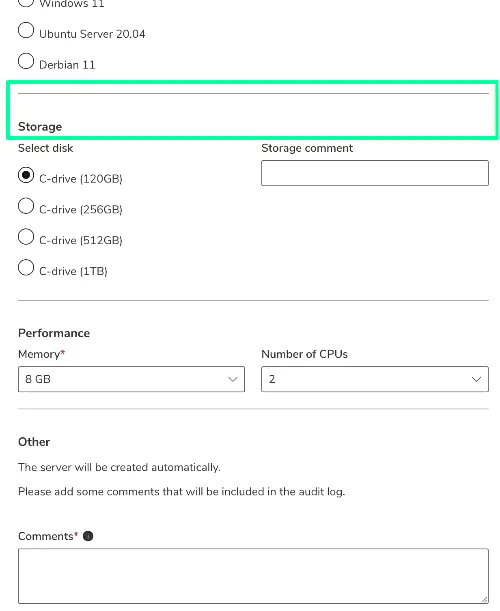Click the Number of CPUs label
Viewport: 500px width, 611px height.
click(x=304, y=354)
